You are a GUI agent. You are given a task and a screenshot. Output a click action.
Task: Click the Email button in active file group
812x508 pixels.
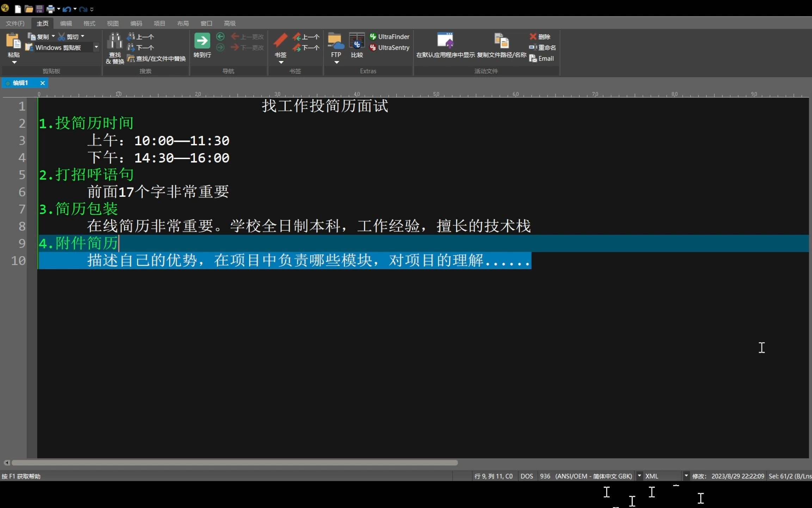pyautogui.click(x=542, y=59)
